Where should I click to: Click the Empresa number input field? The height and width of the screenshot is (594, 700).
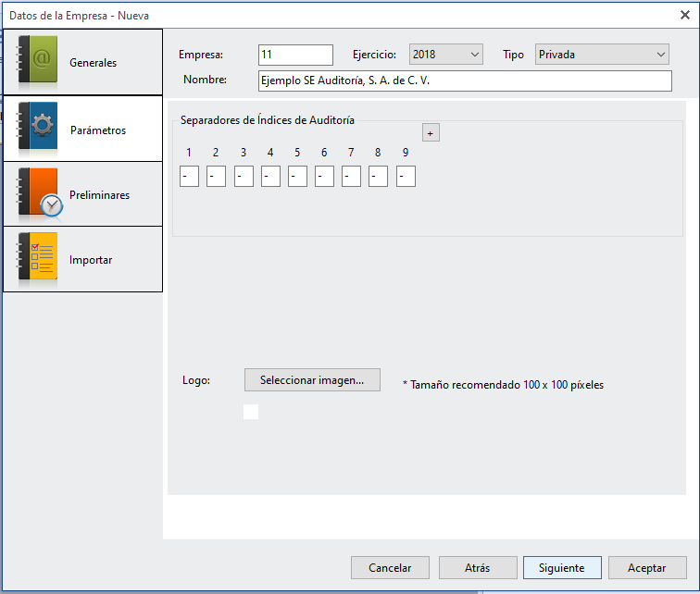click(295, 55)
